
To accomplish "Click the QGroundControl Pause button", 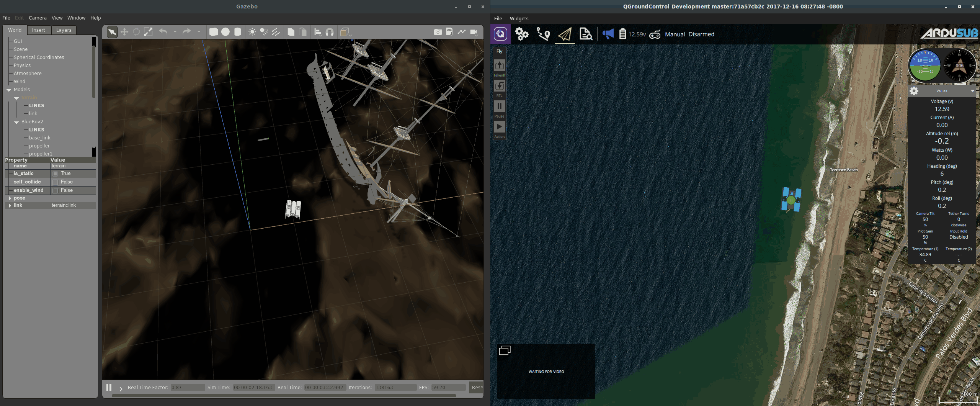I will tap(499, 109).
